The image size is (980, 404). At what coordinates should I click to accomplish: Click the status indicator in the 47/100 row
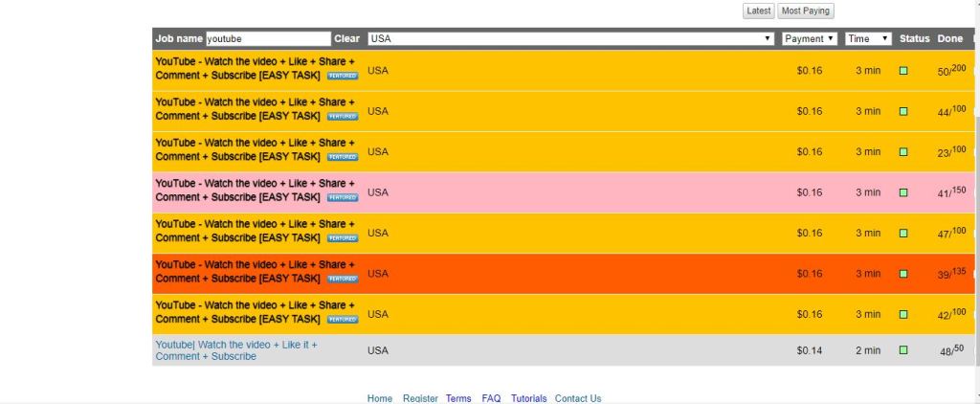(x=902, y=233)
